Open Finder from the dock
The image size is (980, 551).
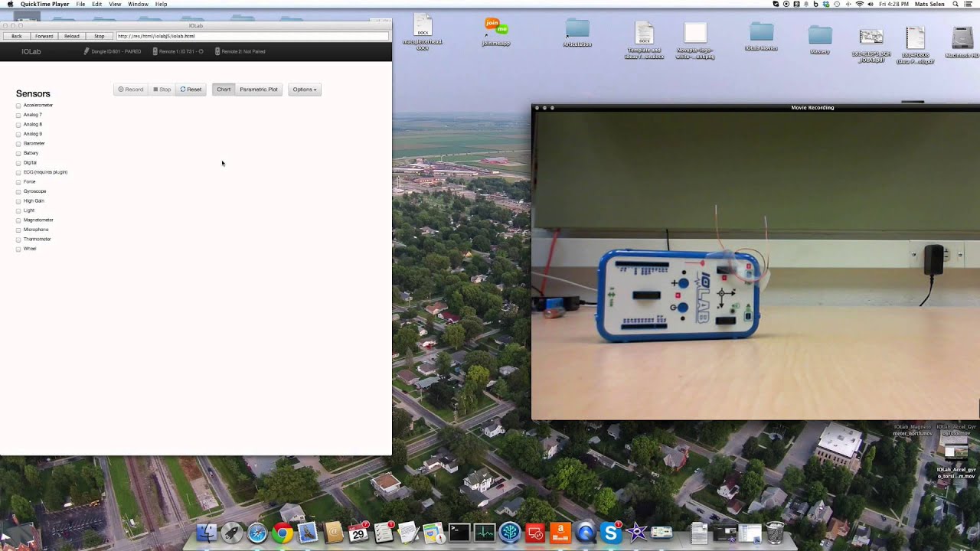click(207, 533)
